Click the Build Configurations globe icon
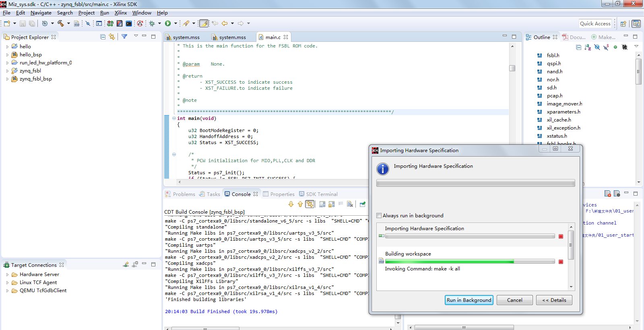Screen dimensions: 644x330 [x=45, y=24]
